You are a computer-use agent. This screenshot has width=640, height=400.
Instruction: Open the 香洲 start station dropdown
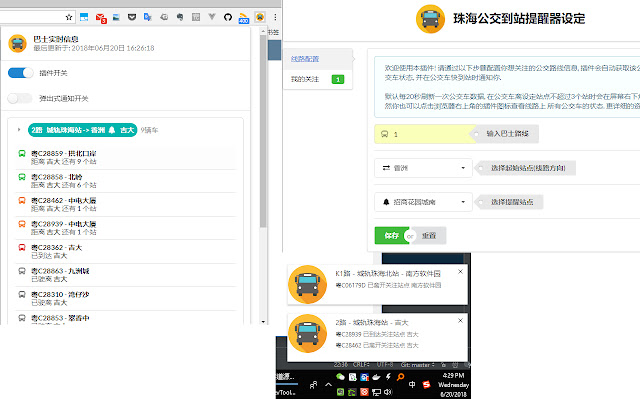click(x=423, y=168)
